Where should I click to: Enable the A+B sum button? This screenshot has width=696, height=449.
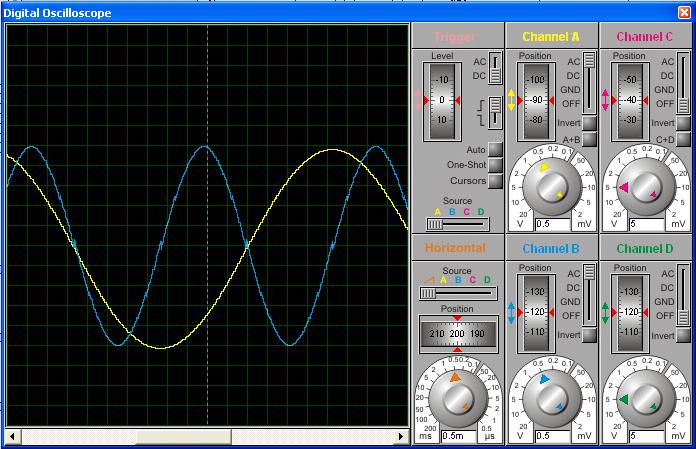pos(589,139)
